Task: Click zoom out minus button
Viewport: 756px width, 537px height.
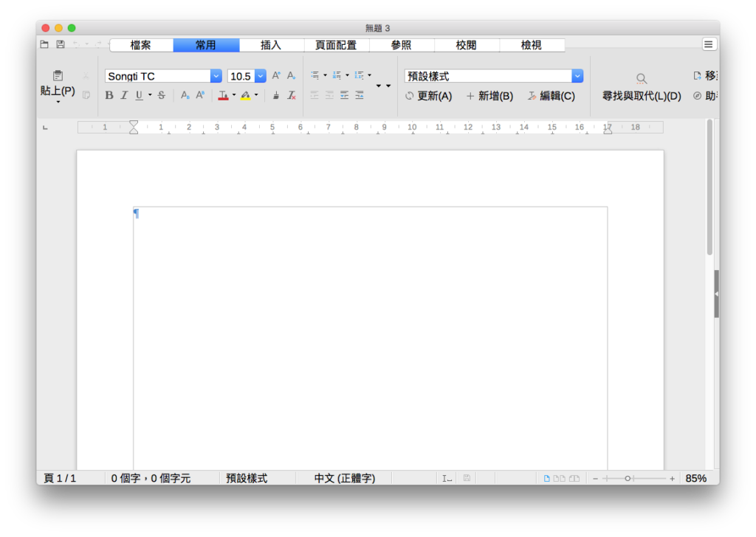Action: [x=596, y=478]
